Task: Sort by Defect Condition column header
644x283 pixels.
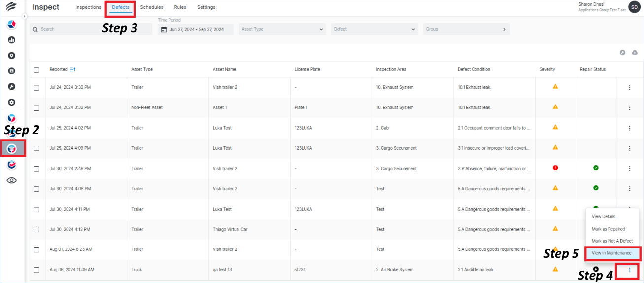Action: click(474, 69)
